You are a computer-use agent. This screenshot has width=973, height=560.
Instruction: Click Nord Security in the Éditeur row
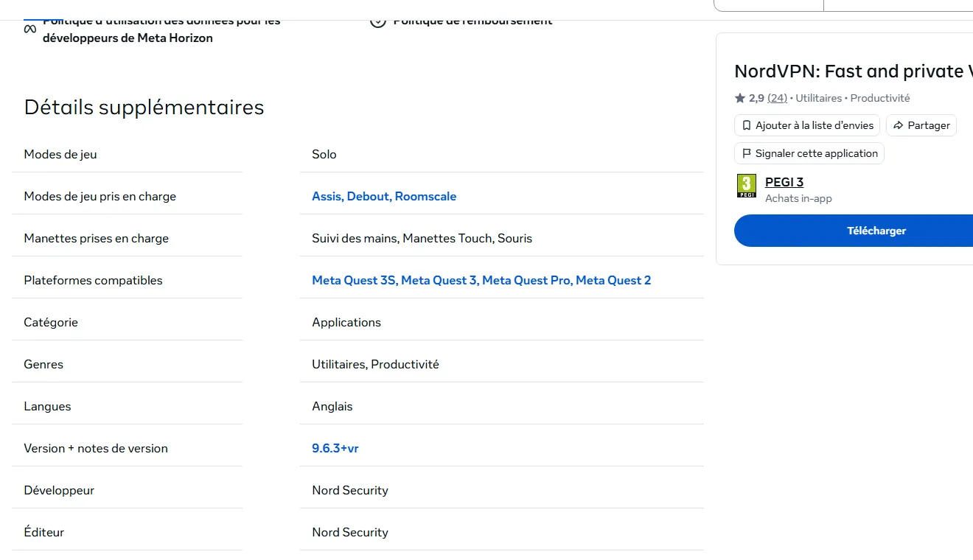pyautogui.click(x=350, y=532)
